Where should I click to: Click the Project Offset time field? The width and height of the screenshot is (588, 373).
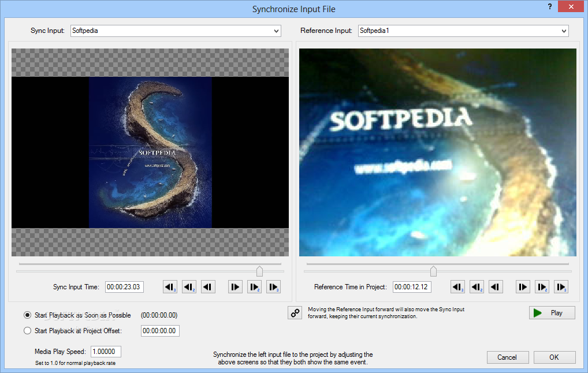160,331
